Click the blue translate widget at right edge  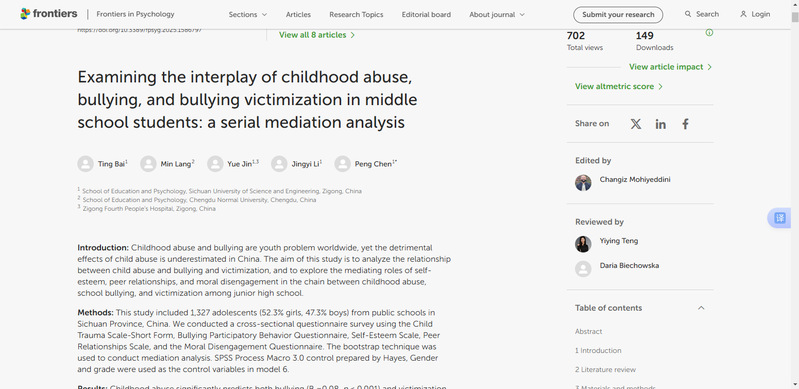tap(780, 218)
